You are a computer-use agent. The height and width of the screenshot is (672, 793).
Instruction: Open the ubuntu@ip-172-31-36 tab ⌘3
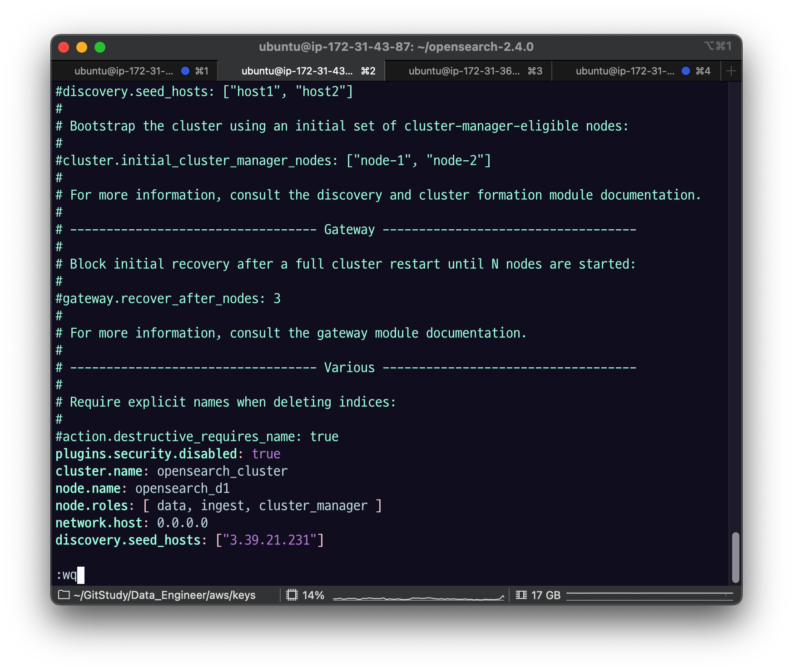point(468,71)
